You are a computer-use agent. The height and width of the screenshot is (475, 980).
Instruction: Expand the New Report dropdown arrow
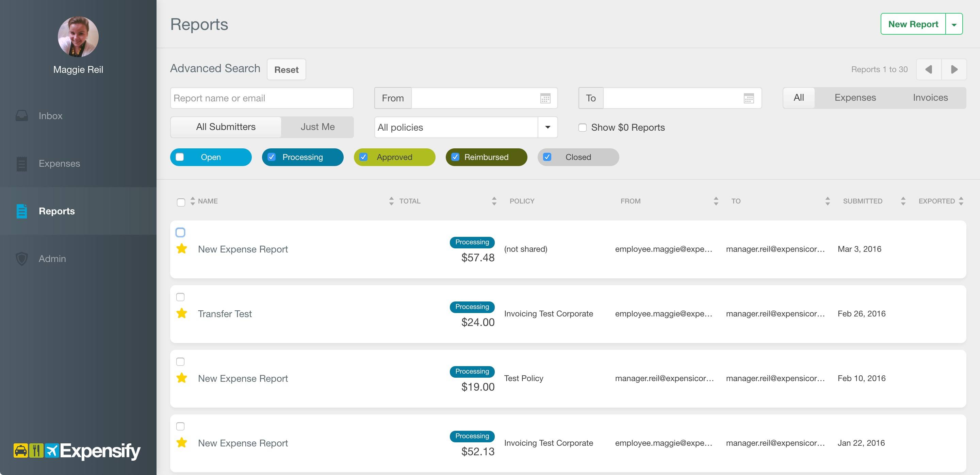[954, 24]
